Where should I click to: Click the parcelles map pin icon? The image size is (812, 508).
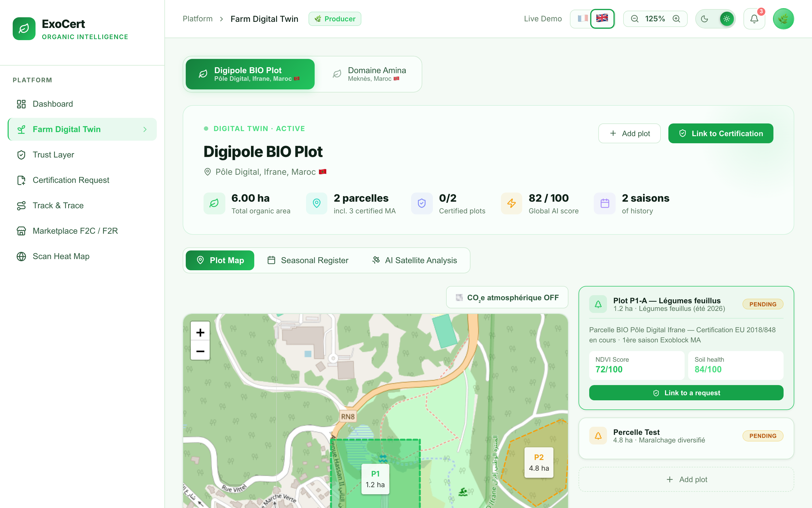click(316, 203)
